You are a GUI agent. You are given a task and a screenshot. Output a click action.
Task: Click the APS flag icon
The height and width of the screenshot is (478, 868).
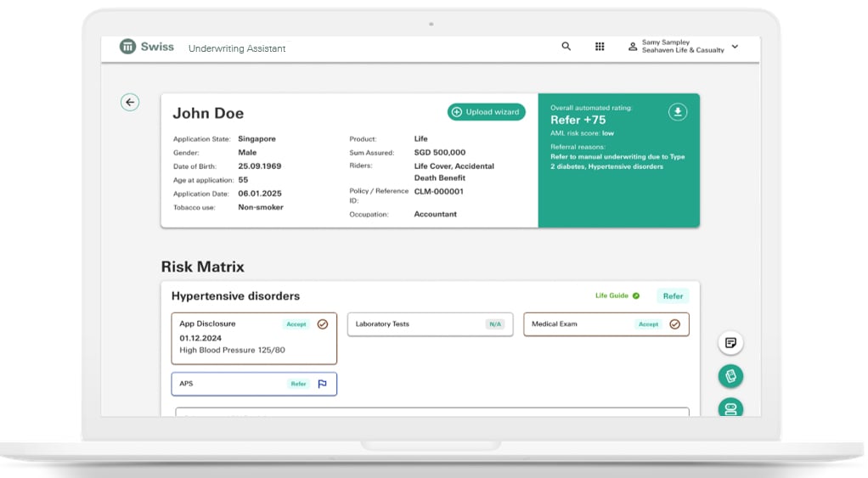[322, 384]
